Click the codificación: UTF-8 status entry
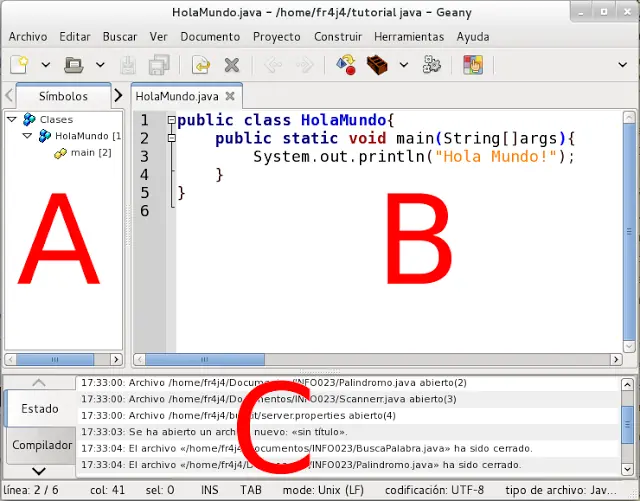The width and height of the screenshot is (640, 501). point(434,490)
